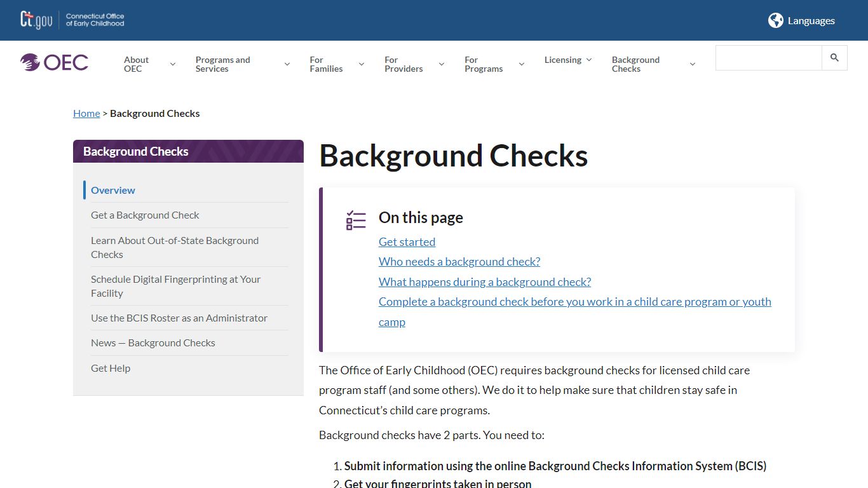Open Complete a background check before you work link
The image size is (868, 488).
pos(575,311)
